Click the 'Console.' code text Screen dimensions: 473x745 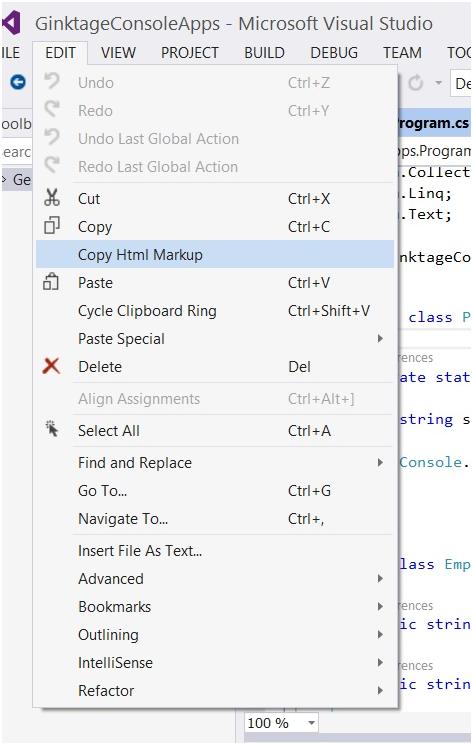[435, 462]
